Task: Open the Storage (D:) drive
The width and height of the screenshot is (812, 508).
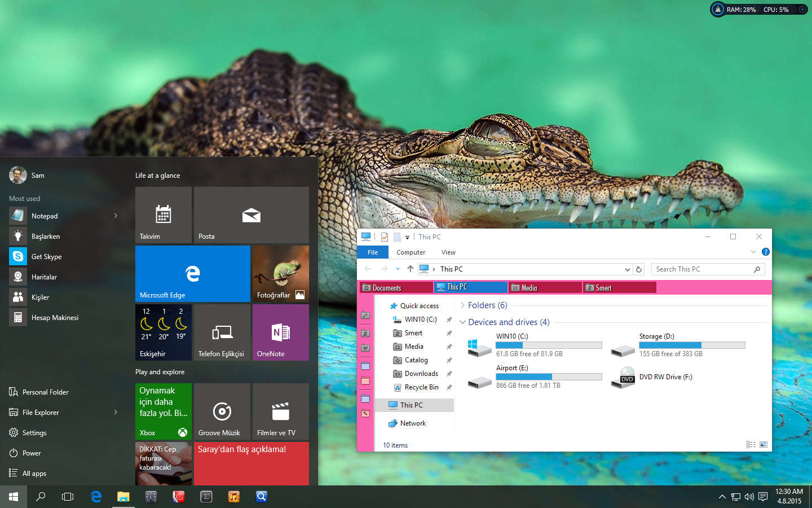Action: click(x=678, y=345)
